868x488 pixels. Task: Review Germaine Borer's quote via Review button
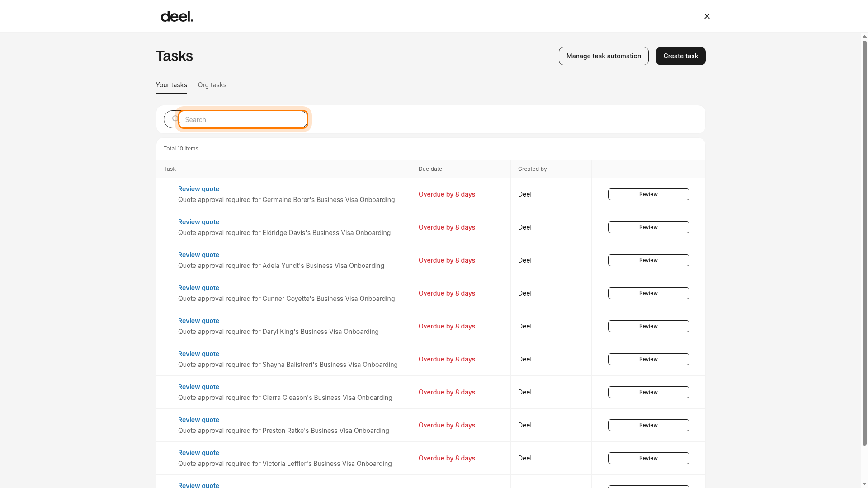tap(648, 194)
